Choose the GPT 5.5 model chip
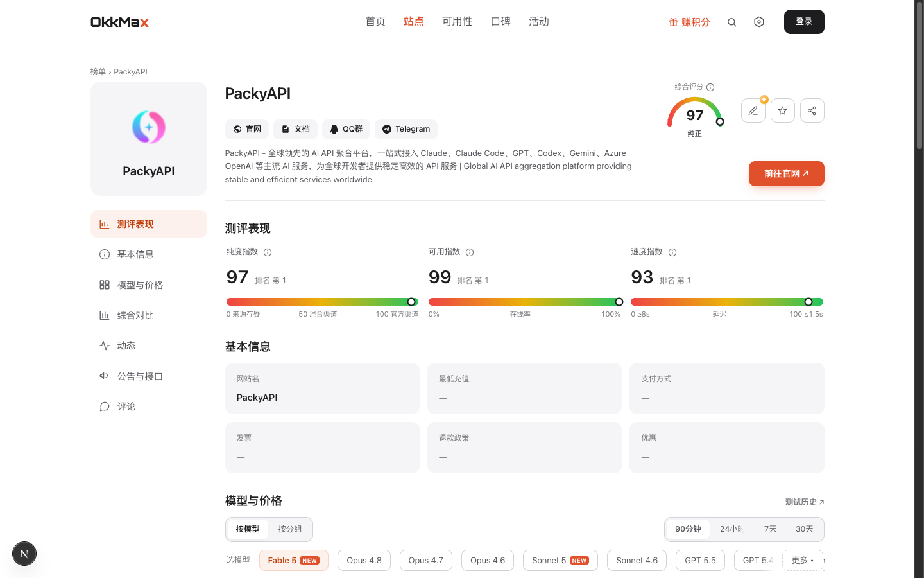The image size is (924, 578). [700, 560]
